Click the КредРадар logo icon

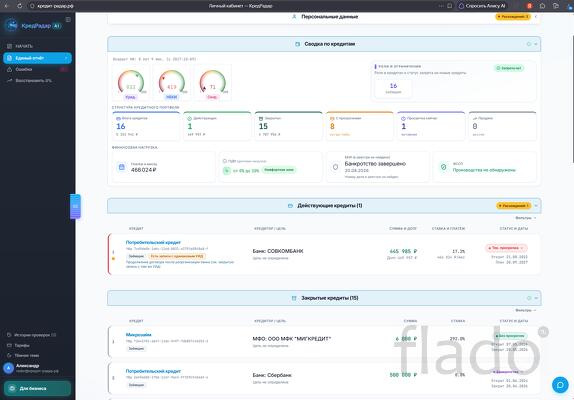(12, 26)
